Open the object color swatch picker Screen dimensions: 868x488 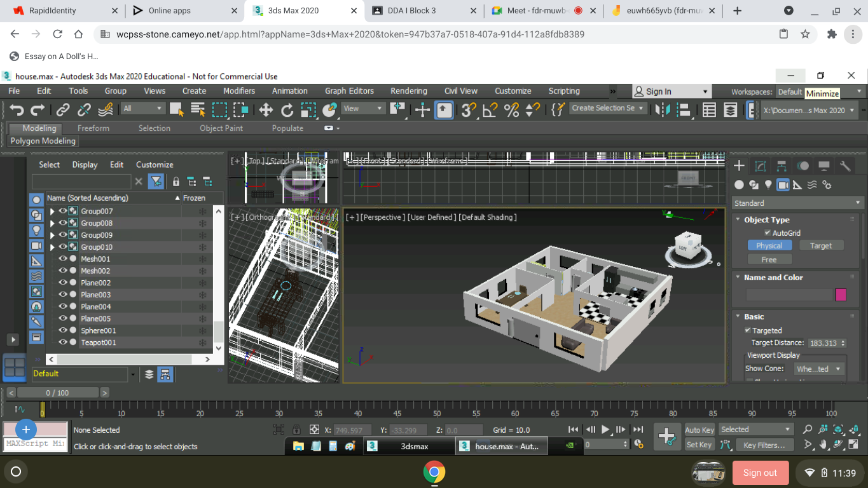click(x=842, y=294)
